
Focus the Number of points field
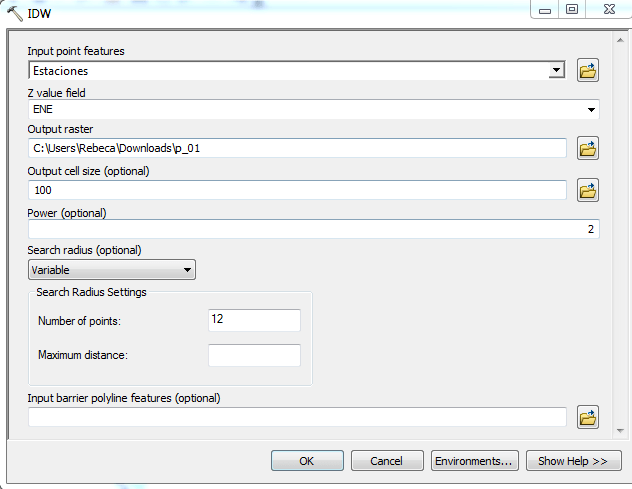[254, 320]
